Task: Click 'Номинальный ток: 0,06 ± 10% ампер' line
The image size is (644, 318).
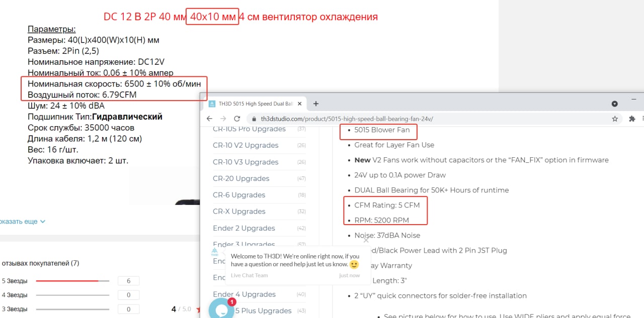Action: [101, 73]
